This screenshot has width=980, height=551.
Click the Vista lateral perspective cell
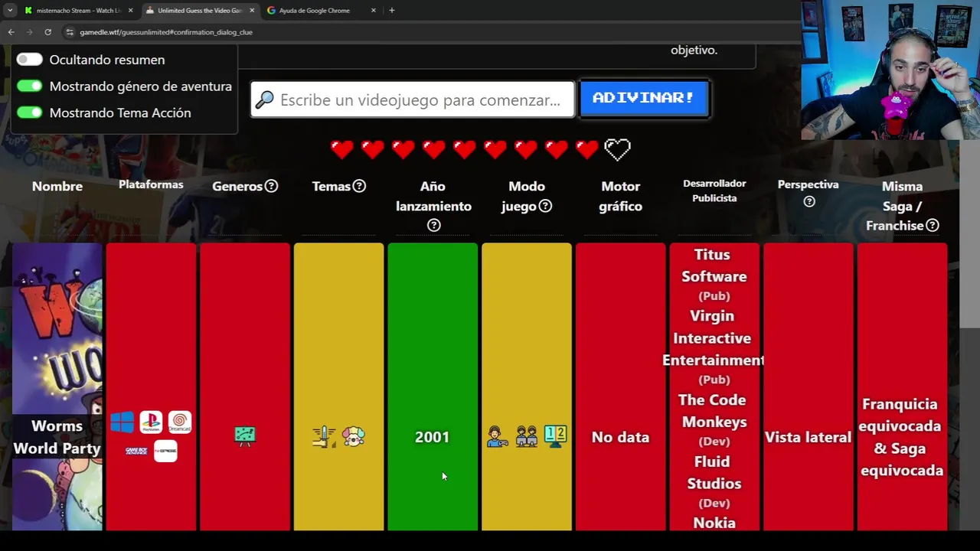coord(808,386)
